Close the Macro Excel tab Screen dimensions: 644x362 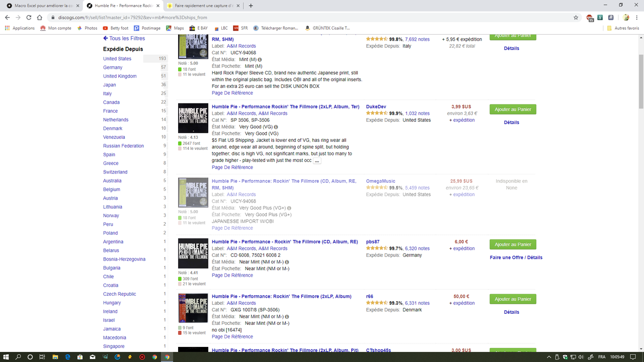click(77, 6)
